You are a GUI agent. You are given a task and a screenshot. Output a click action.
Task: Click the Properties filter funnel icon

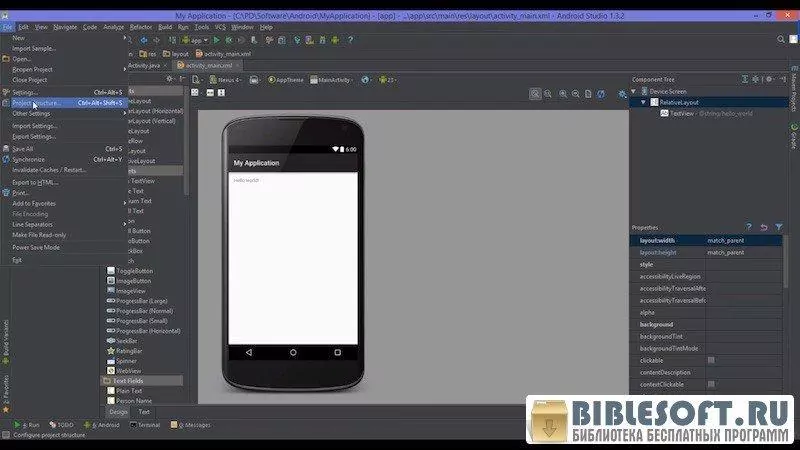(x=778, y=227)
